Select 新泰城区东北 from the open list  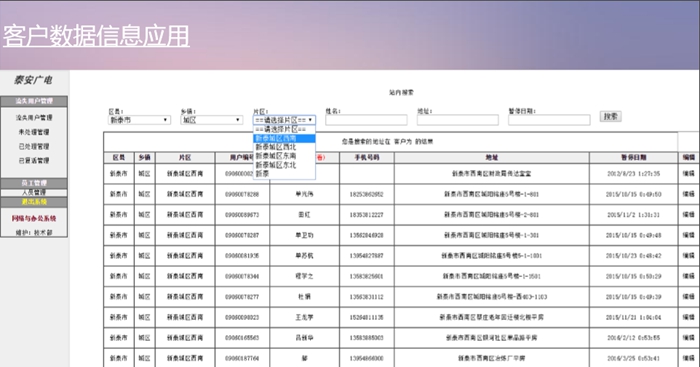[x=284, y=165]
